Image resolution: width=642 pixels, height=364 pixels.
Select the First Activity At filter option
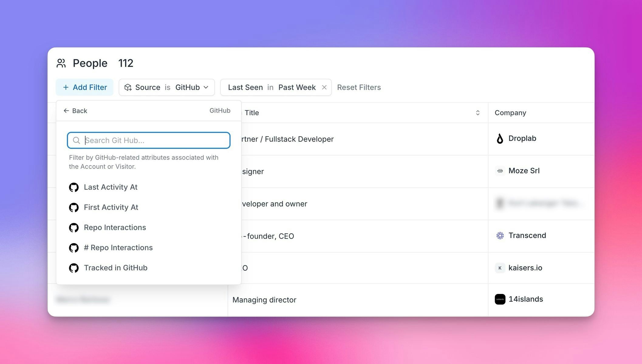(x=111, y=207)
